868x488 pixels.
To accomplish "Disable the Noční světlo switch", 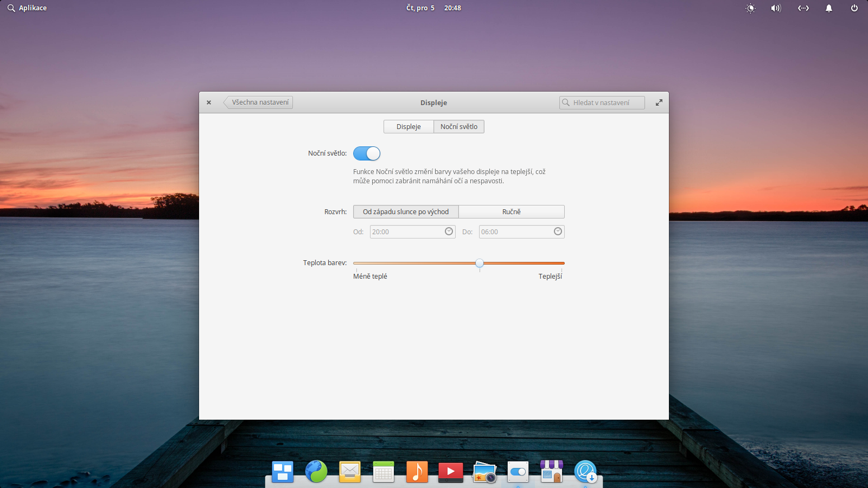I will tap(367, 153).
